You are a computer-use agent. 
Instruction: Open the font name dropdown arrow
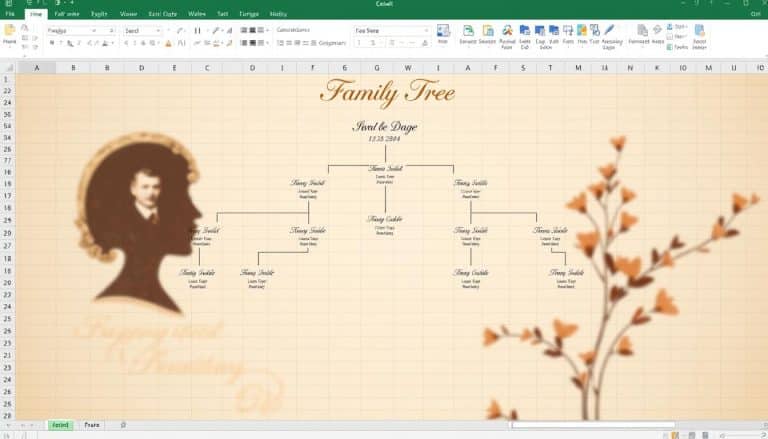(x=94, y=31)
